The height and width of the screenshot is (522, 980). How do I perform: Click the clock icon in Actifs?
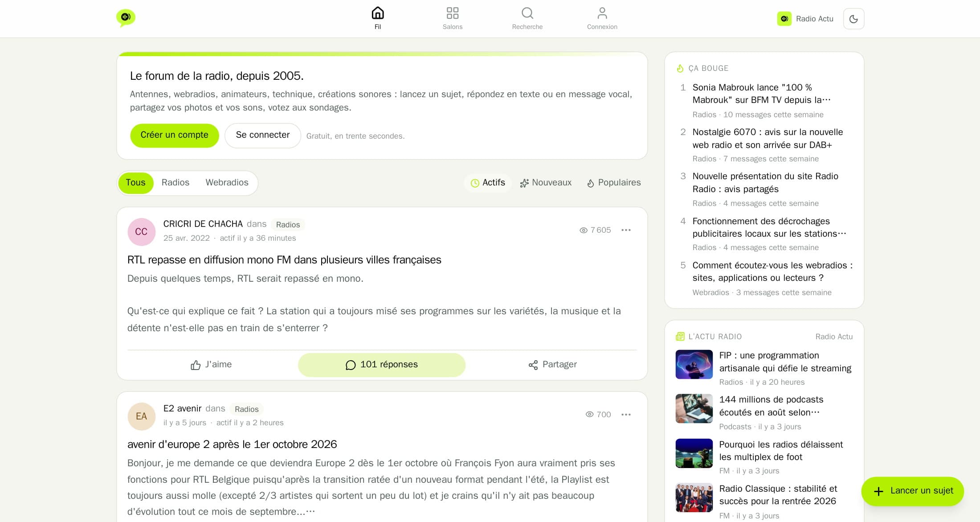475,183
